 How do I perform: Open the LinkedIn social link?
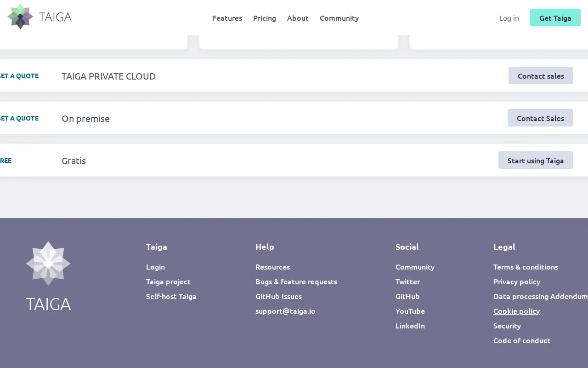[410, 326]
